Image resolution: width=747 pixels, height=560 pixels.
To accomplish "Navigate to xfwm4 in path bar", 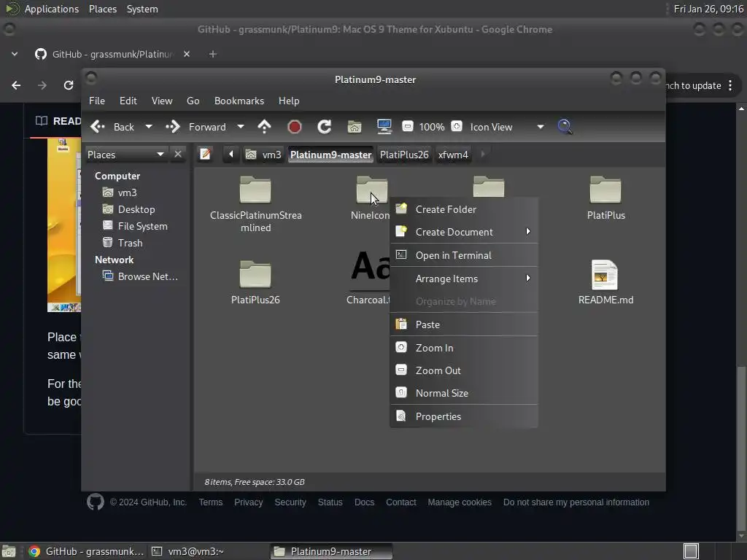I will [453, 155].
